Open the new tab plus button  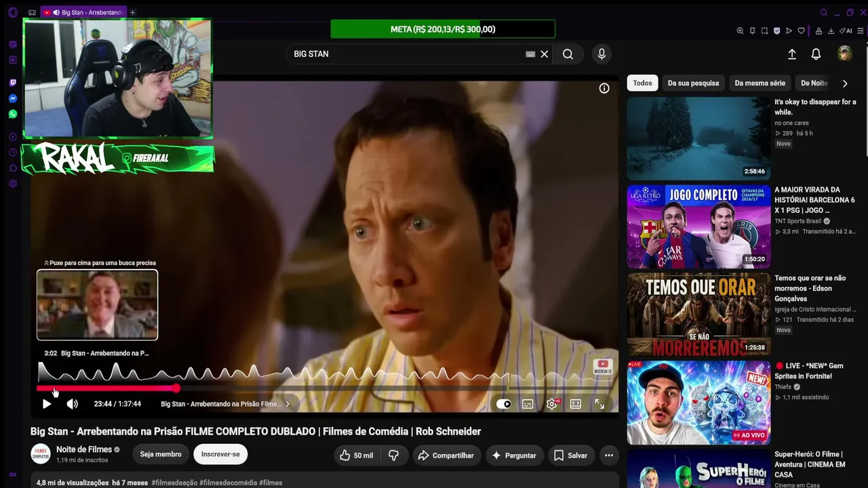click(x=132, y=12)
